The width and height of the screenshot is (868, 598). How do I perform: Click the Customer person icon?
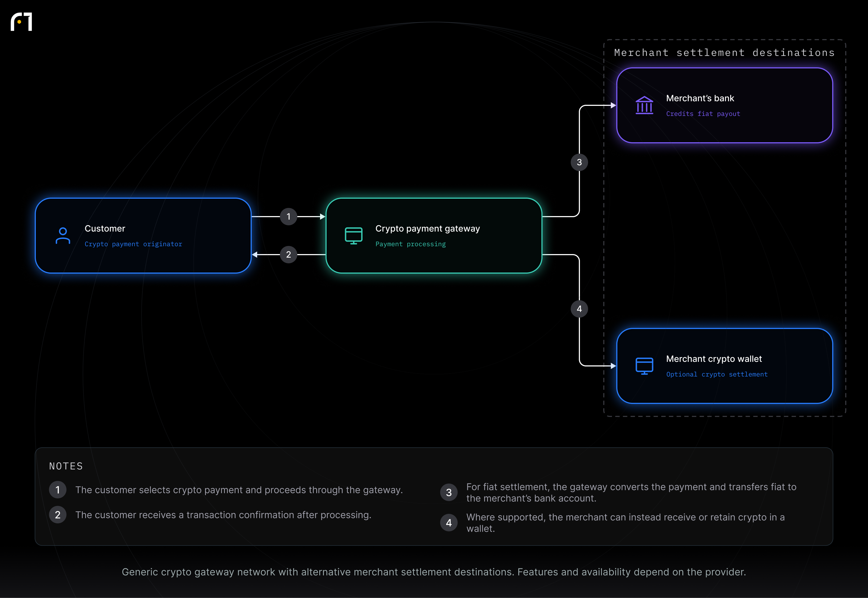63,236
